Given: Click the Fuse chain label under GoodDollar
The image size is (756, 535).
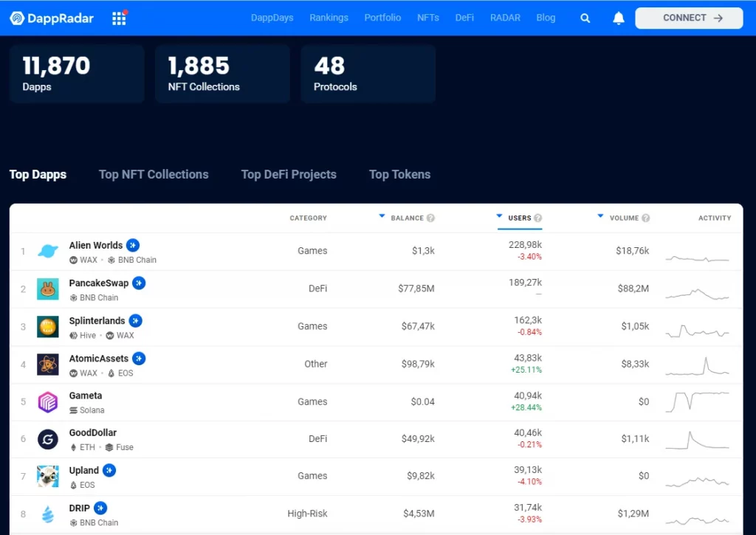Looking at the screenshot, I should pyautogui.click(x=124, y=447).
